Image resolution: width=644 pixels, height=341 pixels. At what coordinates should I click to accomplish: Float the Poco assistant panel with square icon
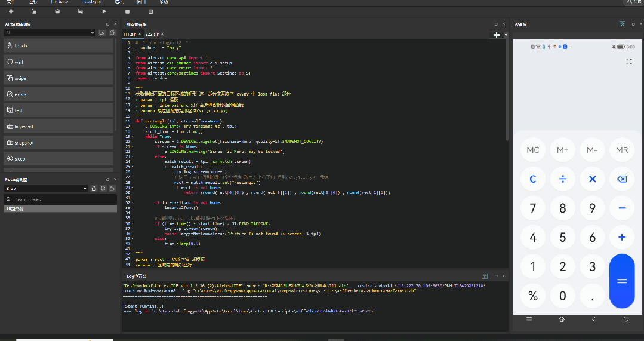(107, 180)
